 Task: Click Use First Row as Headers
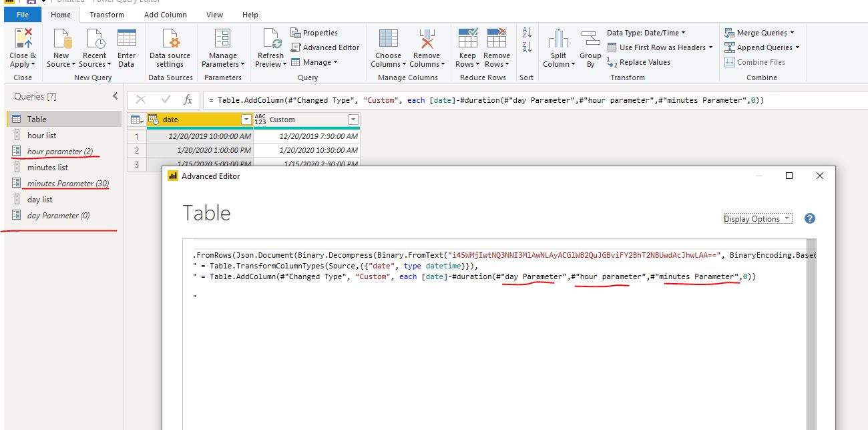click(x=660, y=47)
